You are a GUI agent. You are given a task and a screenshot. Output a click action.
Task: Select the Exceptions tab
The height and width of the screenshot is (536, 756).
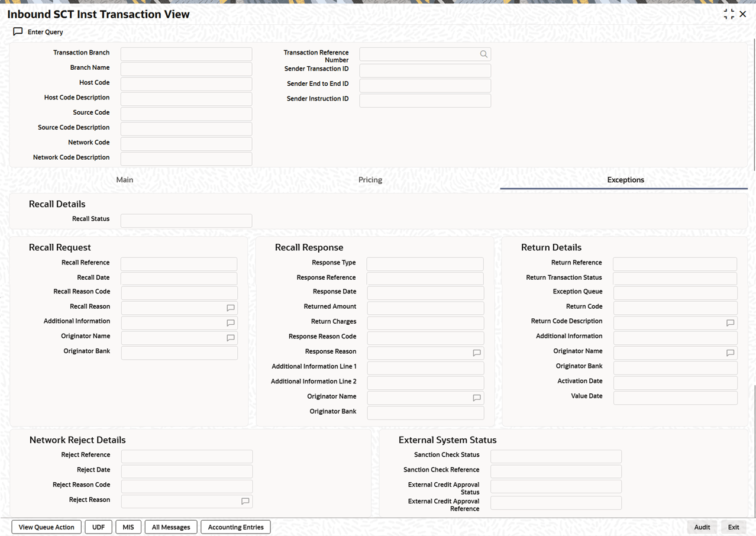tap(625, 180)
